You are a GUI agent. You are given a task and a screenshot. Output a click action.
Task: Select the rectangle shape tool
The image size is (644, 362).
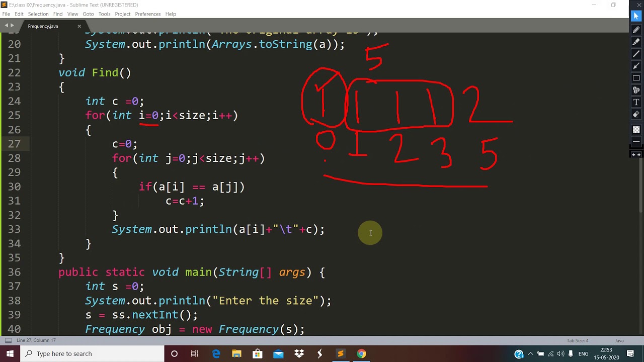(x=636, y=78)
